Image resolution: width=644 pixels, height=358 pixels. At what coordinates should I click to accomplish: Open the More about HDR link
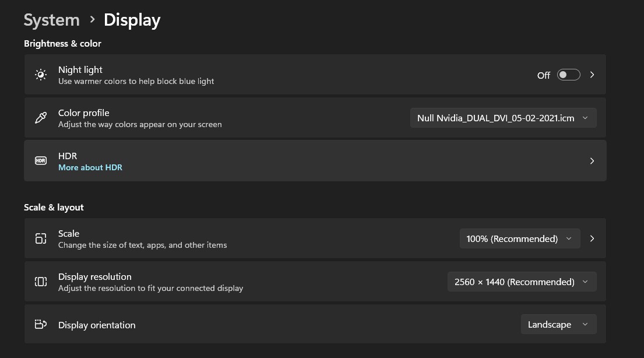coord(90,167)
